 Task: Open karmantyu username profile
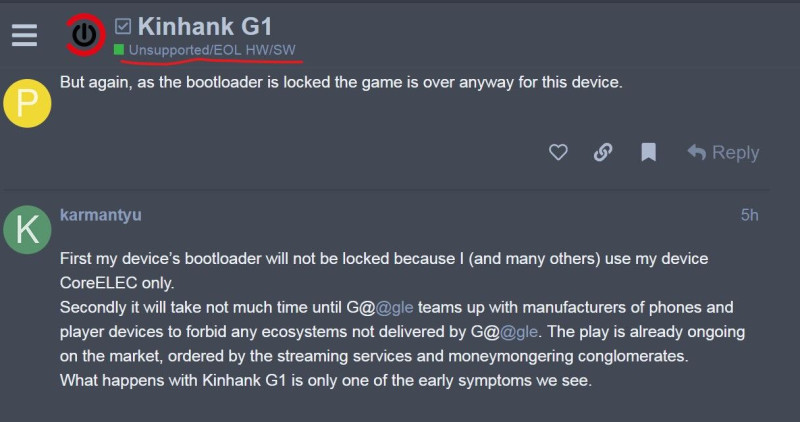pos(101,215)
